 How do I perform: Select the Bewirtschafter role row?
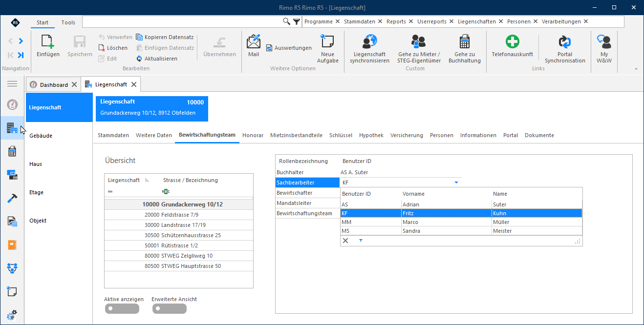tap(308, 193)
